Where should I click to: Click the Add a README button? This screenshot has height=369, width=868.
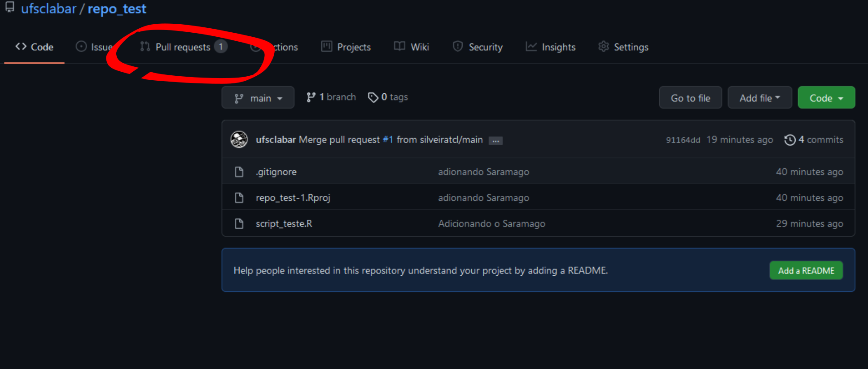[x=806, y=270]
